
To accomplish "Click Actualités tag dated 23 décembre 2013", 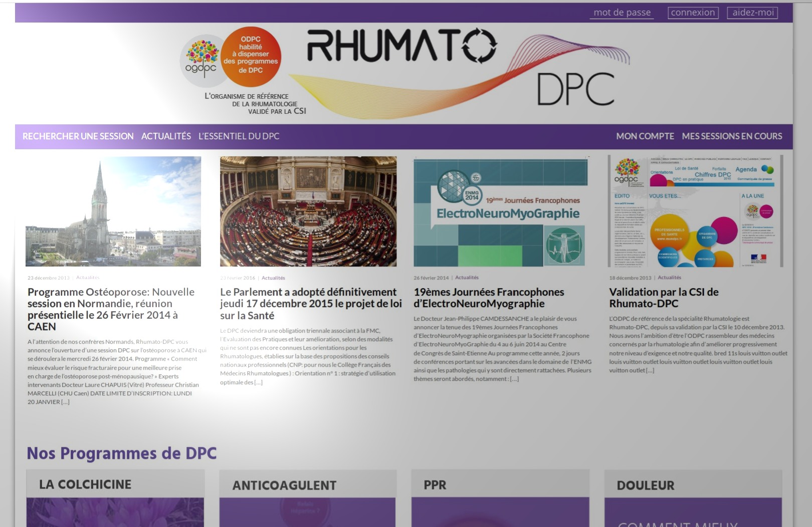I will pyautogui.click(x=88, y=278).
